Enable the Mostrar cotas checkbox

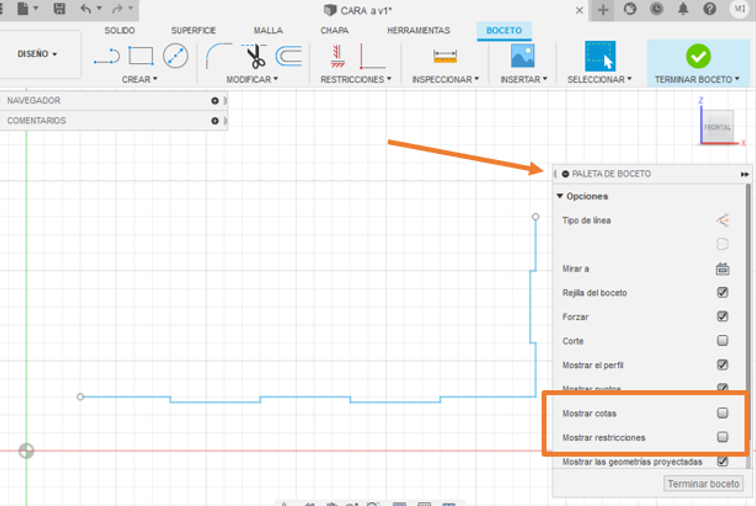pyautogui.click(x=722, y=413)
